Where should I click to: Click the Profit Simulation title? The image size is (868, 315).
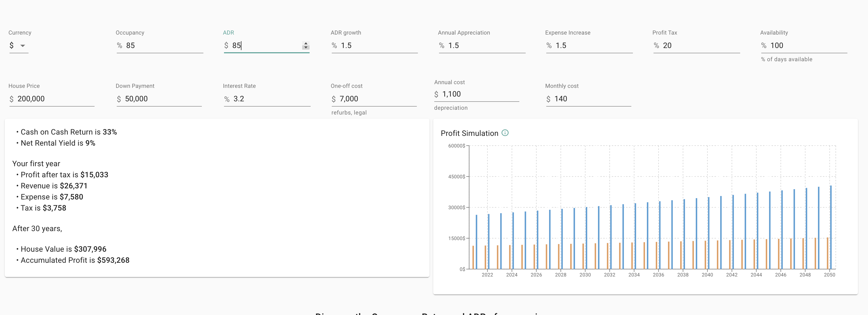click(x=469, y=133)
